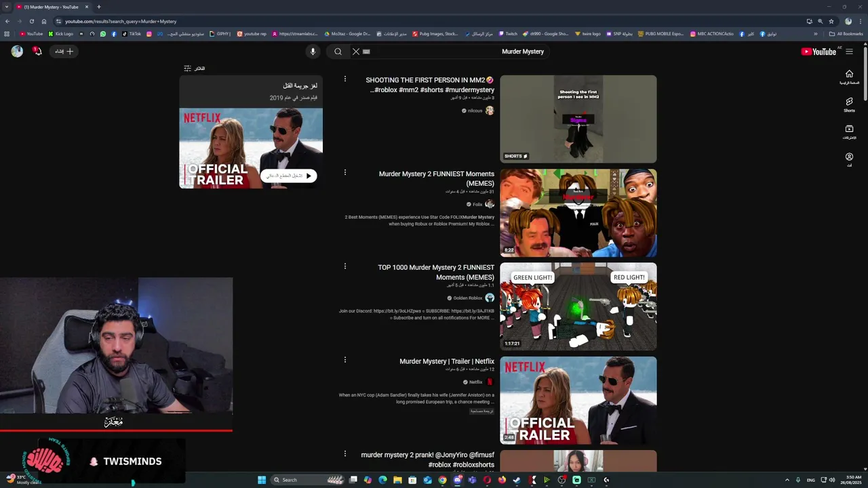Open the search Filters button
868x488 pixels.
(194, 68)
